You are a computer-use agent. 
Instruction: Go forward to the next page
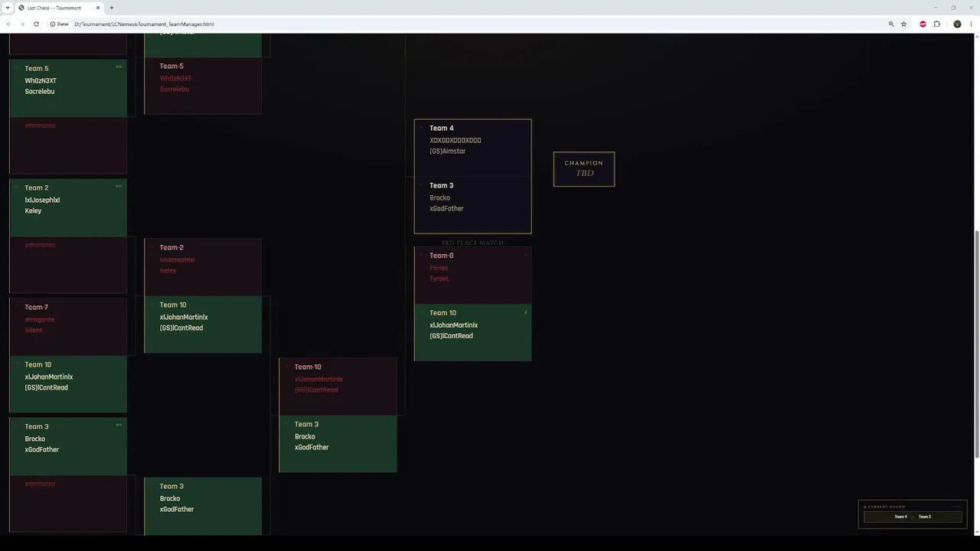click(22, 24)
